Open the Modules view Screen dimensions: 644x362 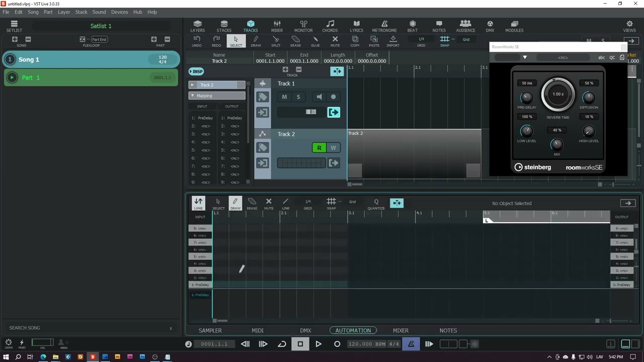tap(514, 26)
